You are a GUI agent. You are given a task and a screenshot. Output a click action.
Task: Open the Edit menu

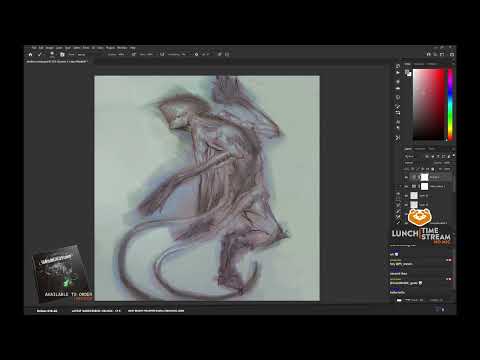coord(41,48)
